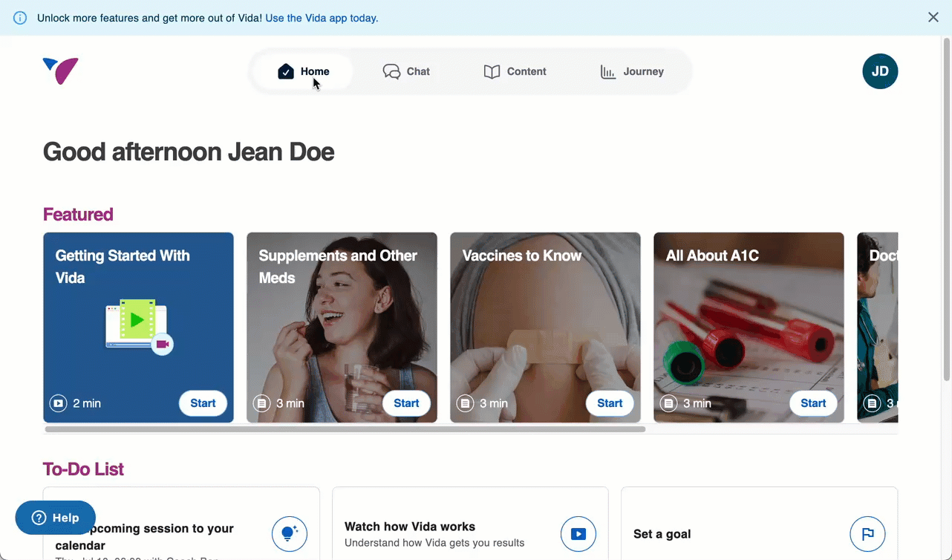Click the lightbulb icon on calendar to-do
The image size is (952, 560).
(290, 534)
